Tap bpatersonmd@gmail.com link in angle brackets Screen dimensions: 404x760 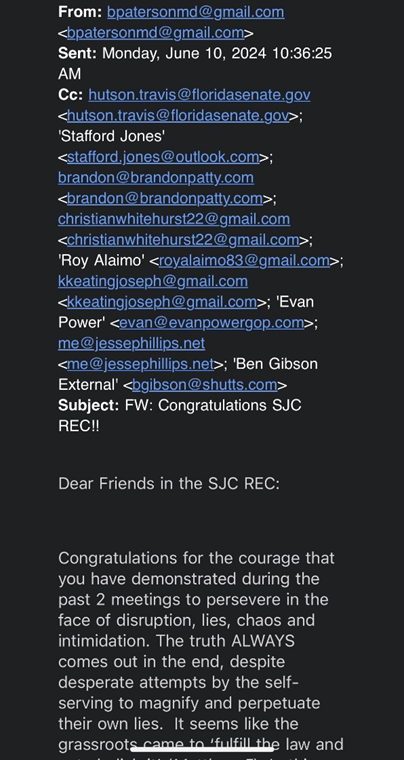tap(155, 33)
